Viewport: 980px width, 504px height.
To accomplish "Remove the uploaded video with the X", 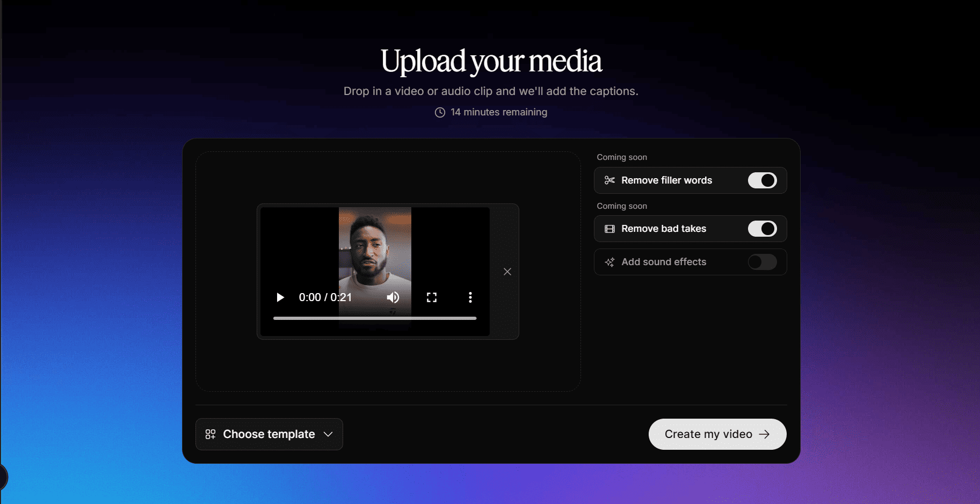I will pos(507,272).
